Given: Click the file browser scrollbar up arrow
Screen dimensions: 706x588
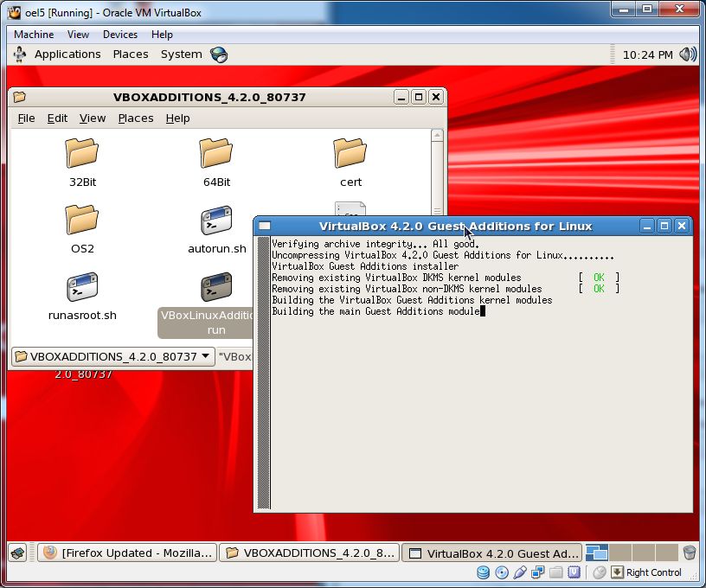Looking at the screenshot, I should (x=437, y=136).
